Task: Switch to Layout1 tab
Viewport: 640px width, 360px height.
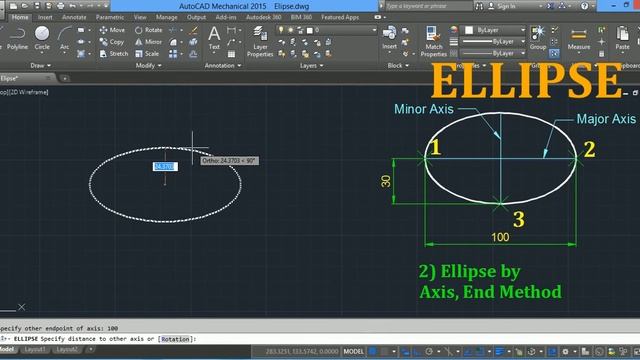Action: click(35, 350)
